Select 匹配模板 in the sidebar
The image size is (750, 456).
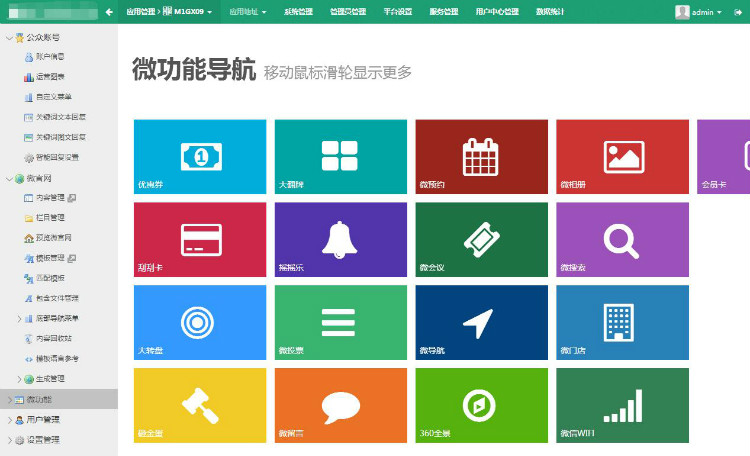50,278
